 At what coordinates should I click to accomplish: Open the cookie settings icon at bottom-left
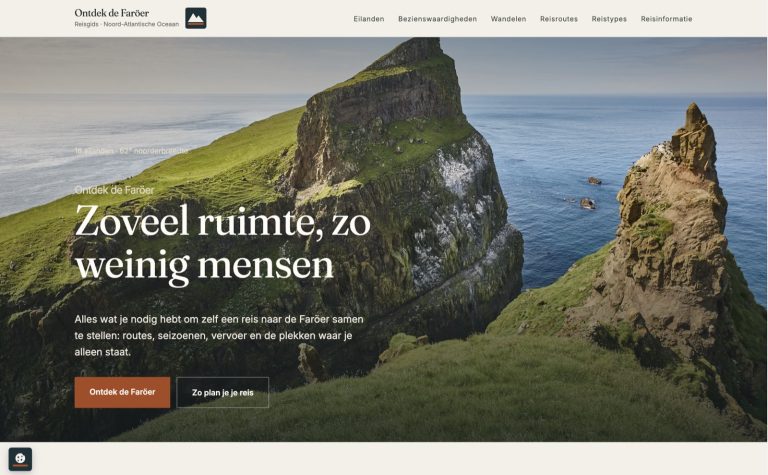(20, 459)
